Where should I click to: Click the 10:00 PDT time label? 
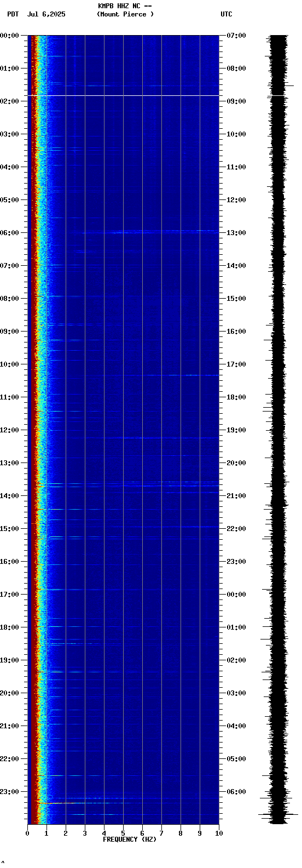click(9, 364)
